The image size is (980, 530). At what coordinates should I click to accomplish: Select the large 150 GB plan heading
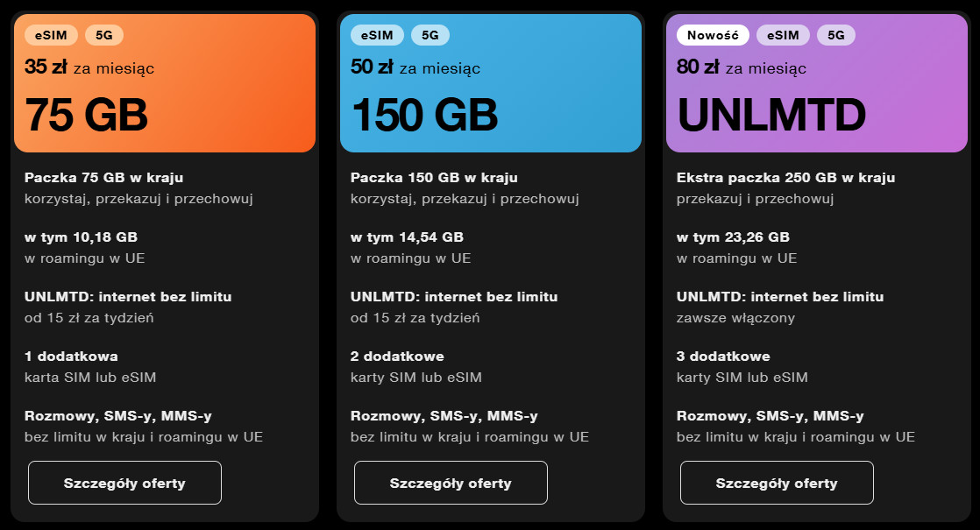click(424, 115)
